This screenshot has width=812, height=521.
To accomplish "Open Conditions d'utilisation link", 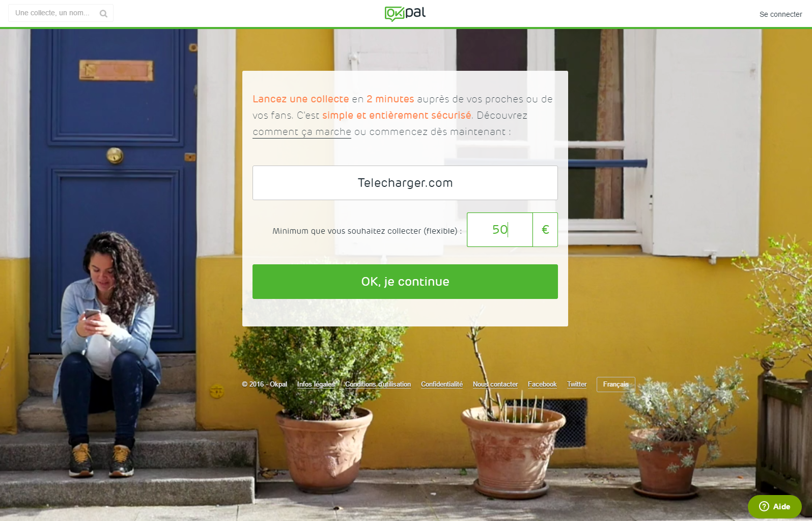I will point(378,385).
